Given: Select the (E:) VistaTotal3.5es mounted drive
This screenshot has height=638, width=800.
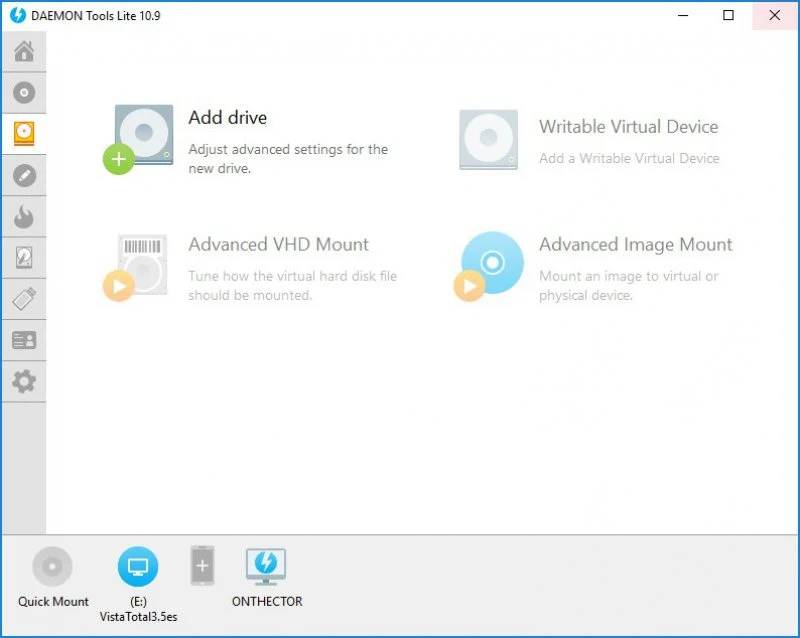Looking at the screenshot, I should click(138, 567).
